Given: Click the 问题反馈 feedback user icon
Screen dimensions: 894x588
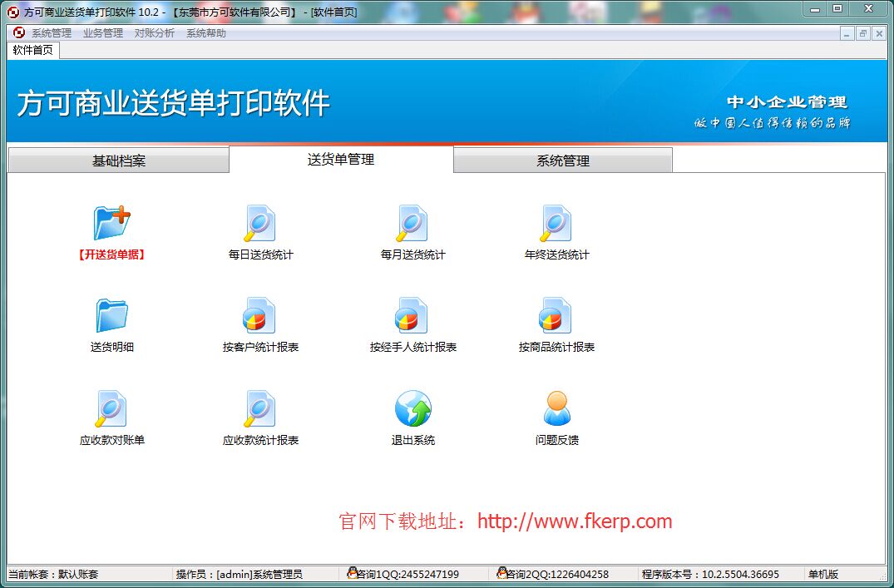Looking at the screenshot, I should click(556, 408).
